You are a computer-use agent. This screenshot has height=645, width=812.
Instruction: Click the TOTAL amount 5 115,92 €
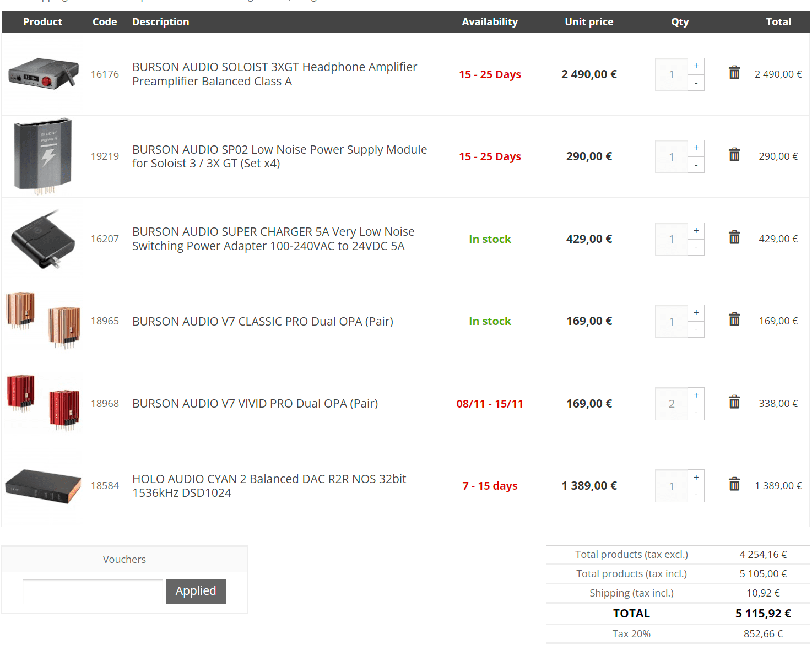763,613
